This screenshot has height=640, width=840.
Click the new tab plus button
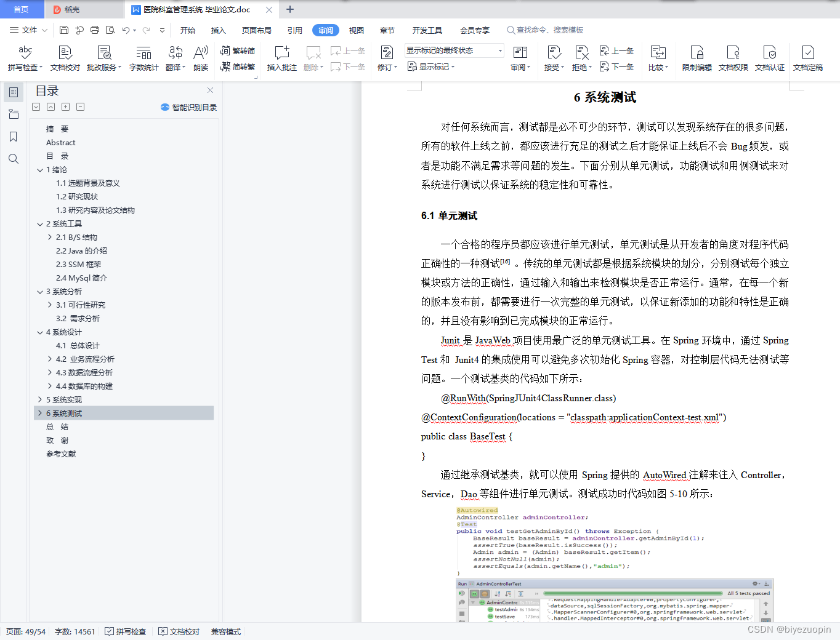[290, 9]
